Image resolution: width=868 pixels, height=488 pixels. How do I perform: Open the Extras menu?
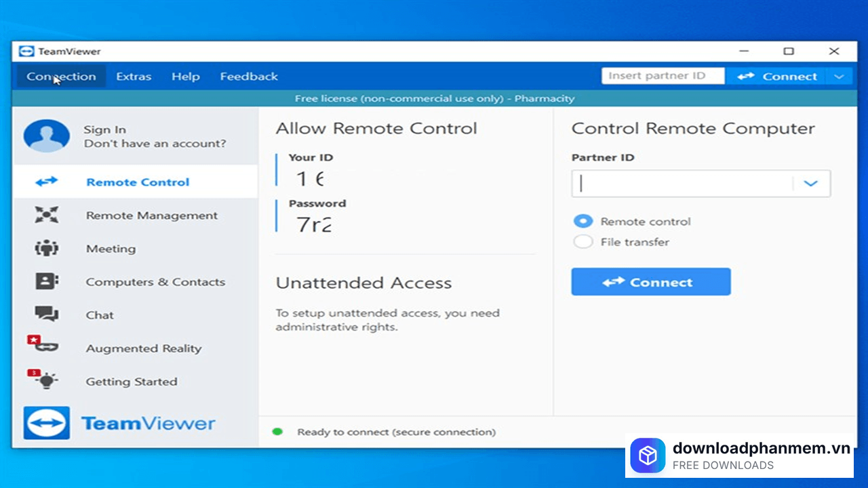(x=134, y=77)
